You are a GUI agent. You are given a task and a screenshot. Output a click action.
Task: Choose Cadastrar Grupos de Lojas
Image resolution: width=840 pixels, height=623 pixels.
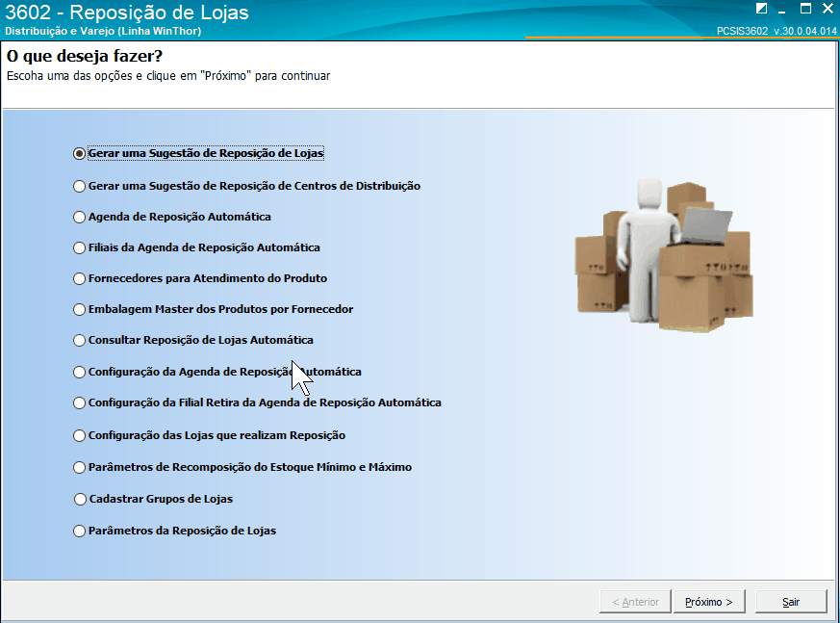pos(153,499)
